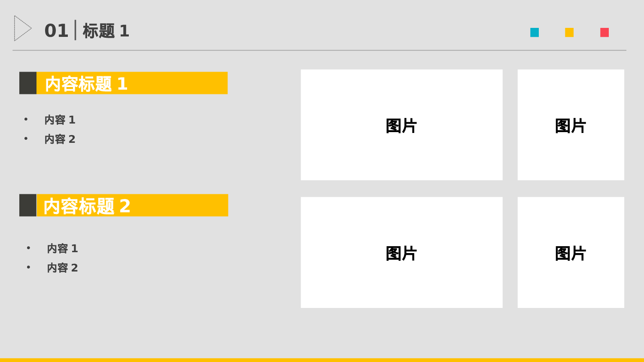This screenshot has height=362, width=644.
Task: Select "内容 1" bullet under "内容标题 2"
Action: (x=63, y=249)
